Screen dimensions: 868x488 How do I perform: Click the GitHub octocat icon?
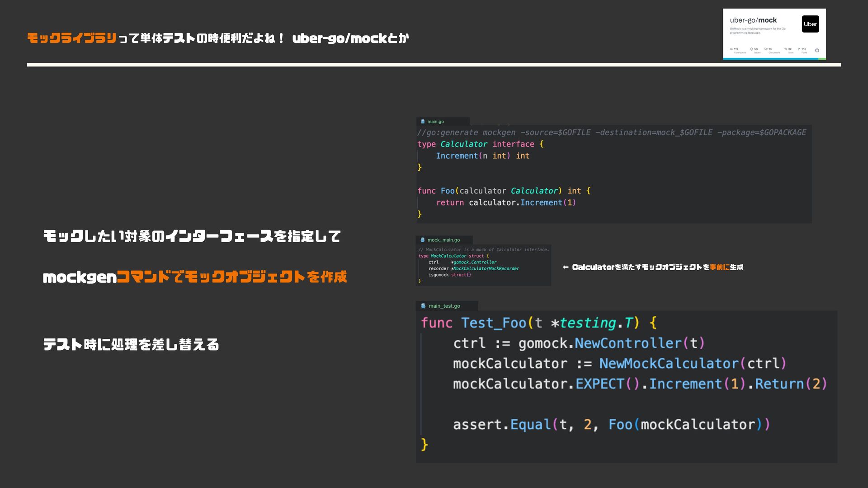tap(817, 50)
